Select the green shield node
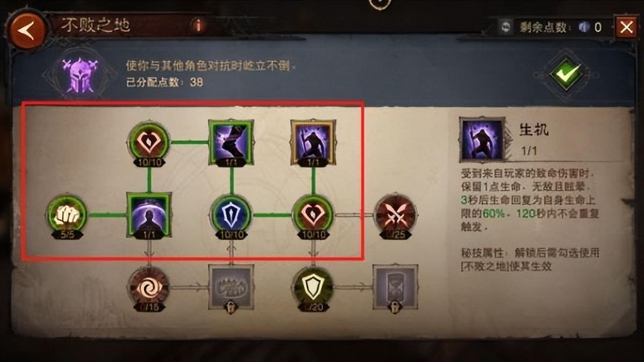644x362 pixels. point(313,287)
